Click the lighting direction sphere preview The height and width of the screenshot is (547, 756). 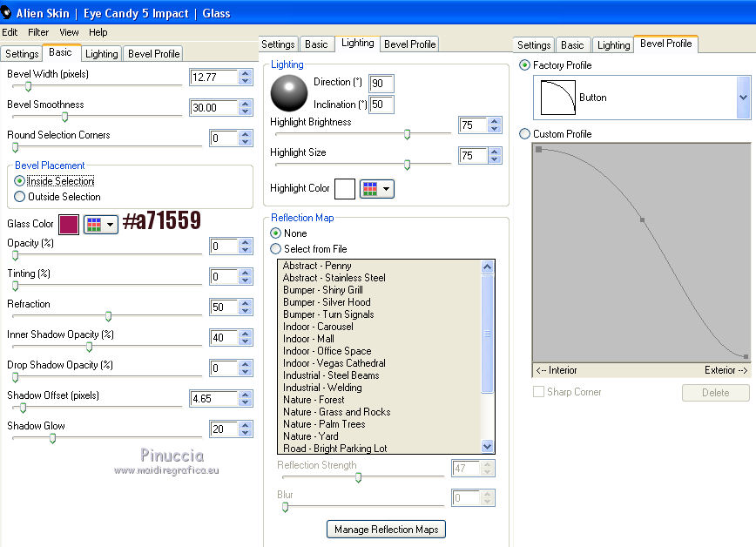click(x=288, y=92)
